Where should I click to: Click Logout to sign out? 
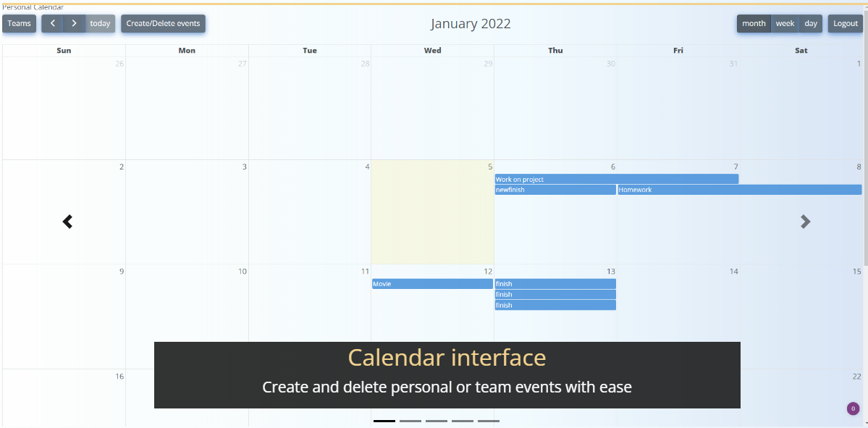[x=845, y=23]
